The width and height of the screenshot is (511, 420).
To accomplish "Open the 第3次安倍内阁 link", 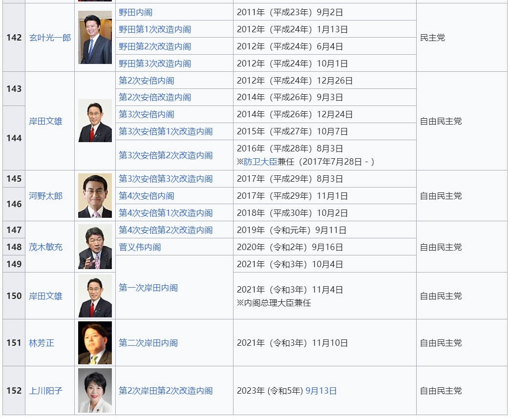I will (147, 114).
